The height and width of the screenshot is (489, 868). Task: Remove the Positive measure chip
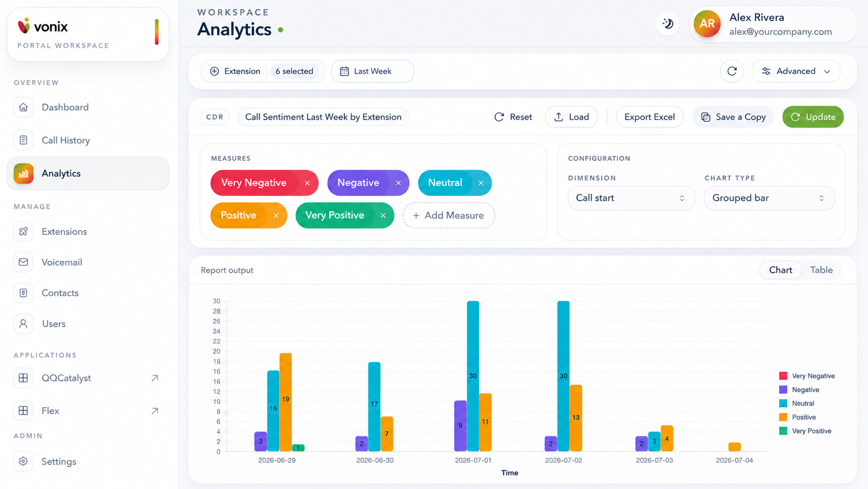276,216
